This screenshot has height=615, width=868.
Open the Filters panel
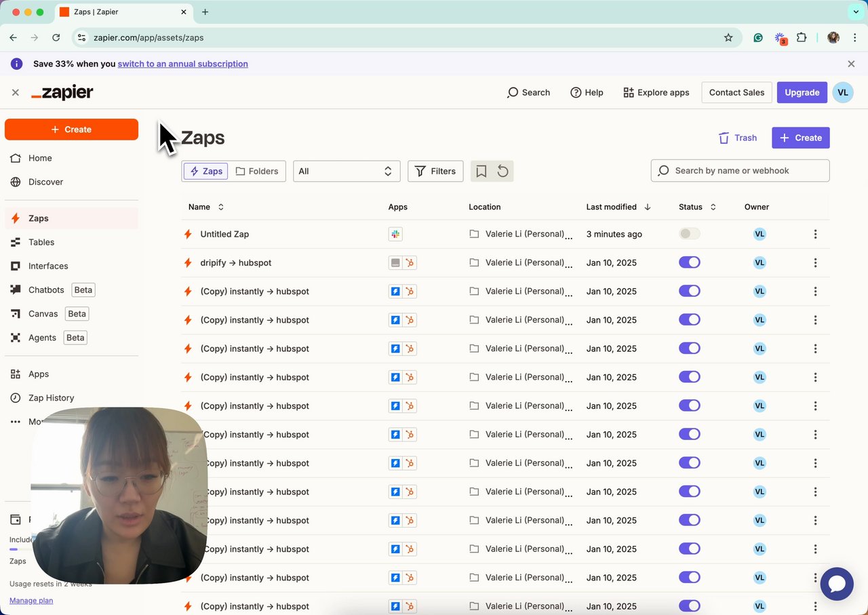(435, 172)
